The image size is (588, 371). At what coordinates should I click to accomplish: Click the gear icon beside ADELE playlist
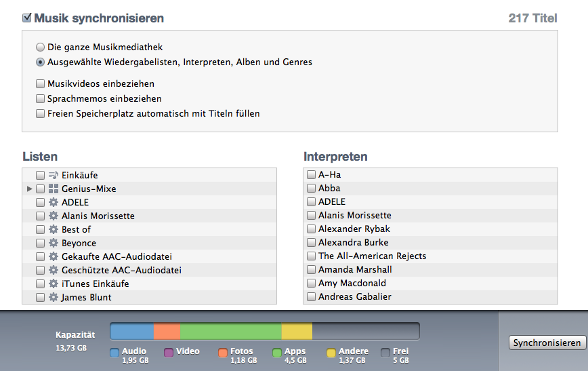click(54, 202)
